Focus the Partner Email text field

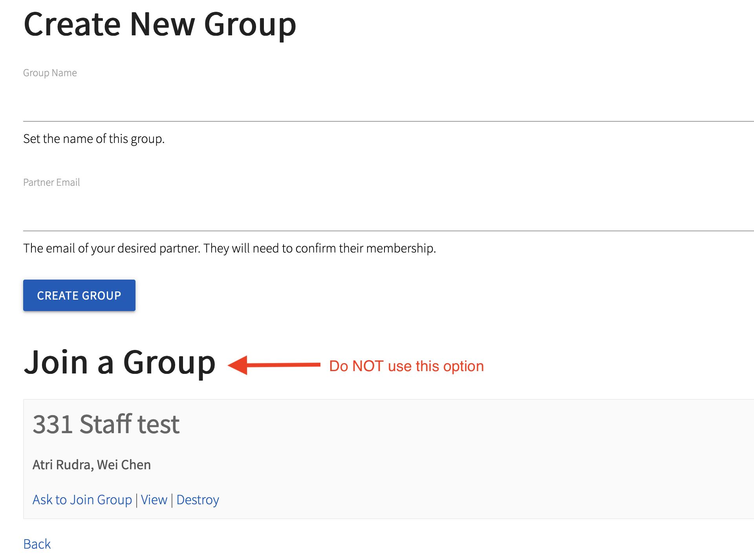point(388,213)
